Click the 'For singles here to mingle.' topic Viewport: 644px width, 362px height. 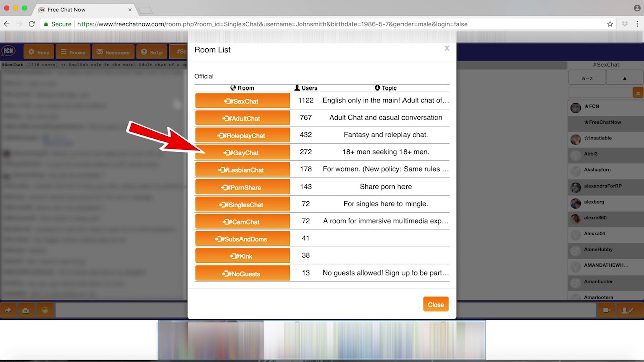coord(385,204)
